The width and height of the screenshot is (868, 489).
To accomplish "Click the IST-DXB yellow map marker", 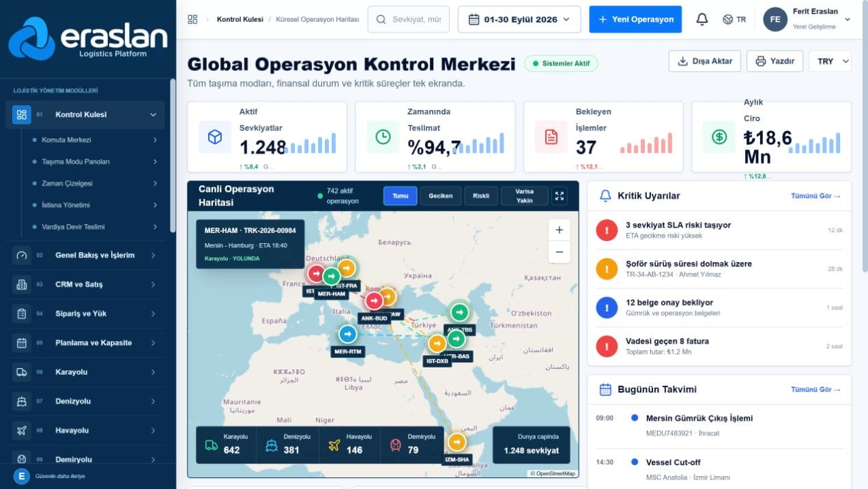I will point(437,344).
